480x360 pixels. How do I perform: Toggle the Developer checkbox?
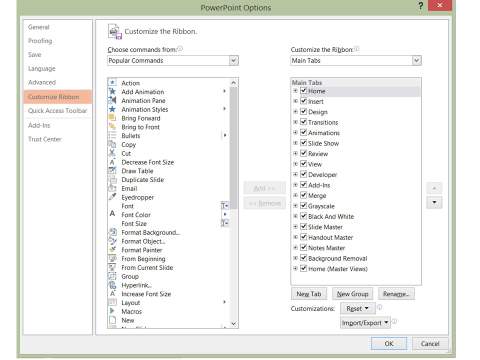[x=303, y=174]
